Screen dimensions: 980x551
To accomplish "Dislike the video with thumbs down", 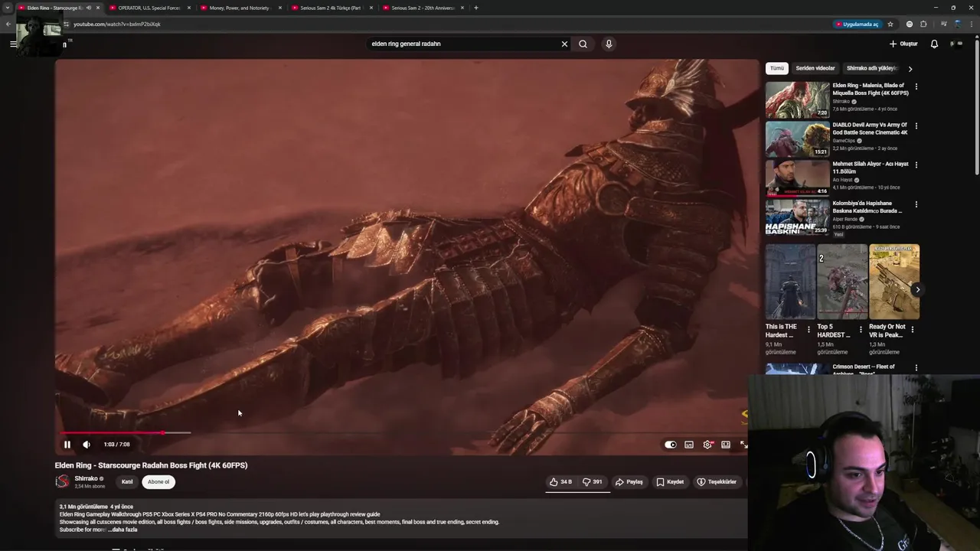I will (x=593, y=482).
